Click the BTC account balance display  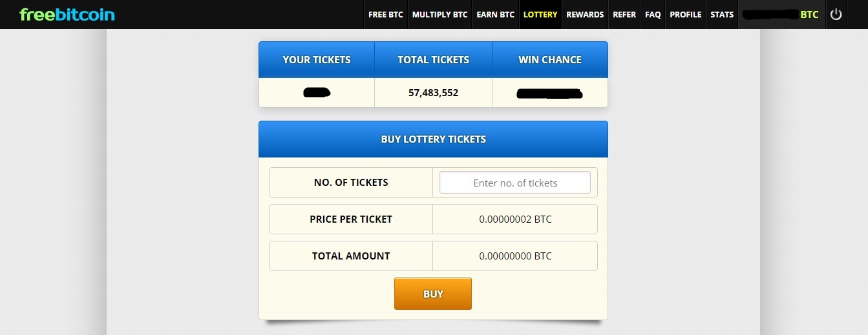point(781,14)
